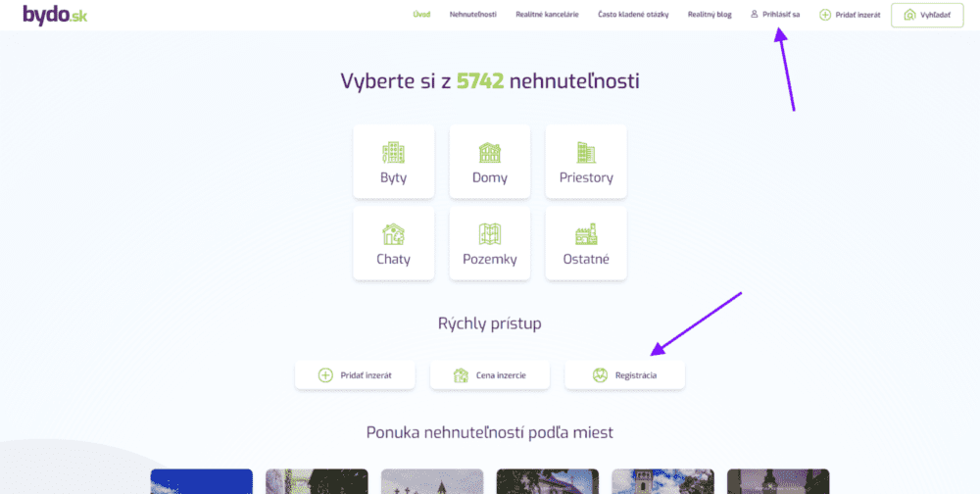The width and height of the screenshot is (980, 494).
Task: Open the bydo.sk logo homepage link
Action: 56,15
